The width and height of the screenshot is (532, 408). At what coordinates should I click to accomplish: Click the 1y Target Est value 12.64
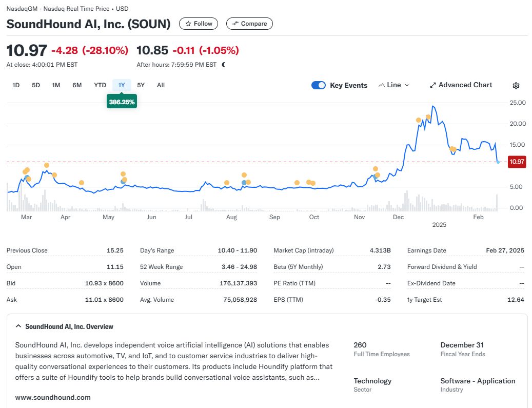[x=516, y=300]
